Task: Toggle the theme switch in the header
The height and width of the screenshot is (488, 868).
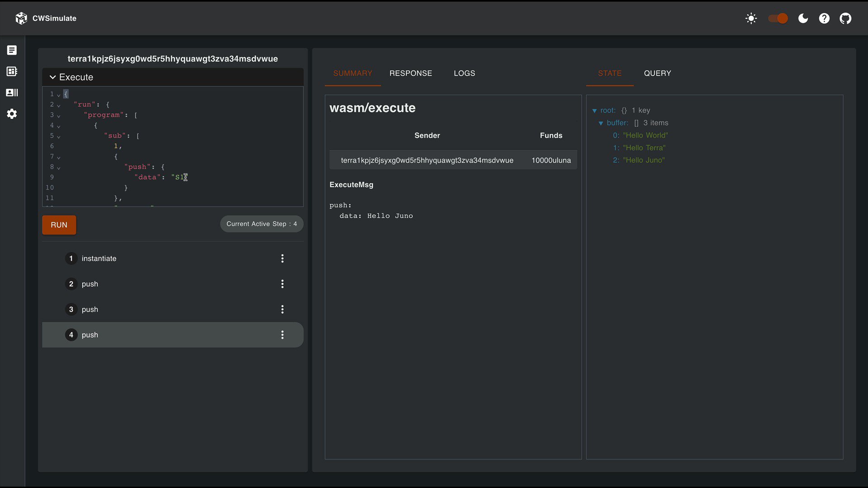Action: point(777,19)
